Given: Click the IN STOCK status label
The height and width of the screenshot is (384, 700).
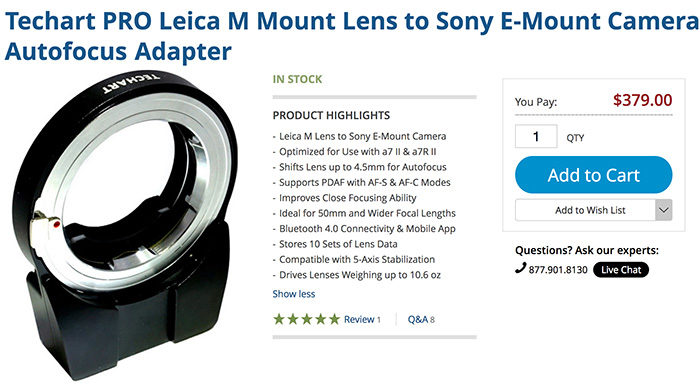Looking at the screenshot, I should click(x=297, y=79).
